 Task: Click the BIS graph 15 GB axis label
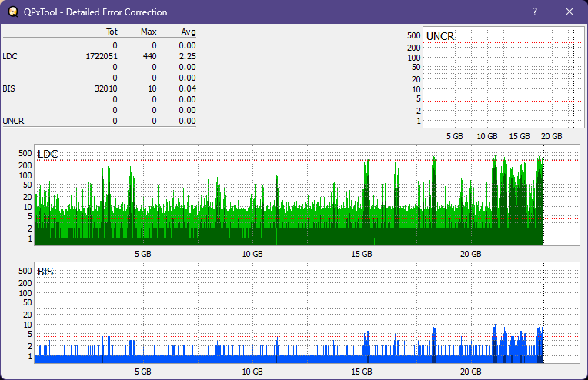[x=362, y=372]
